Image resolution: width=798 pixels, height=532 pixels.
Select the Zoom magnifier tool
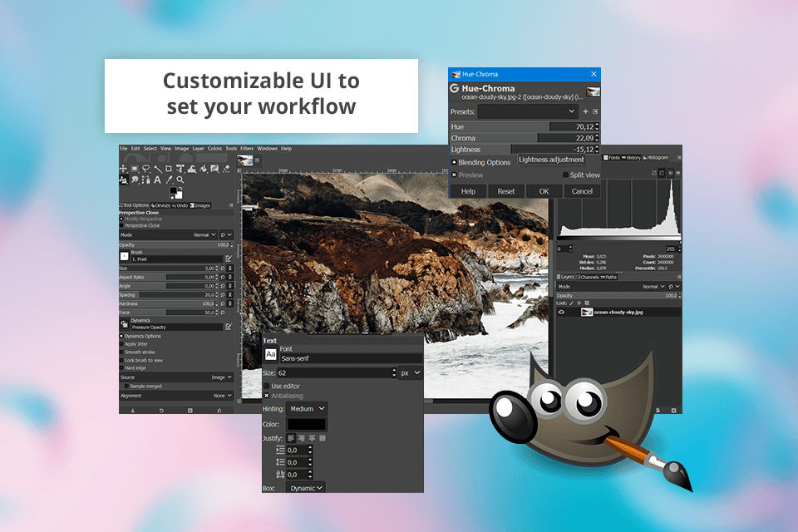pyautogui.click(x=180, y=180)
